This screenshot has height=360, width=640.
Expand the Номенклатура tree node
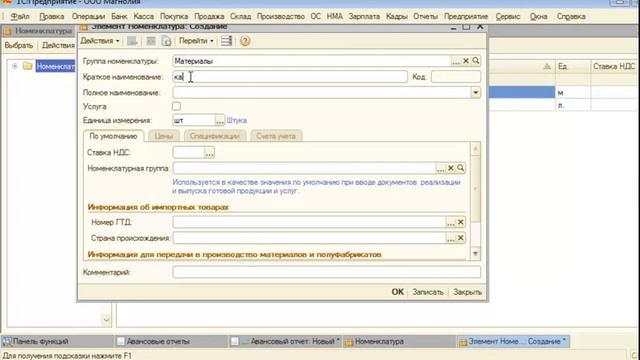tap(15, 66)
